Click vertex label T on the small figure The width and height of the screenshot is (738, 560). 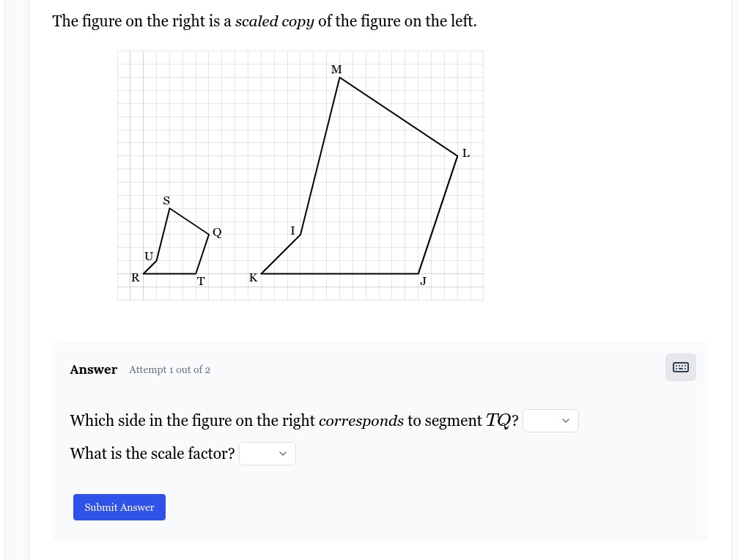pos(201,281)
